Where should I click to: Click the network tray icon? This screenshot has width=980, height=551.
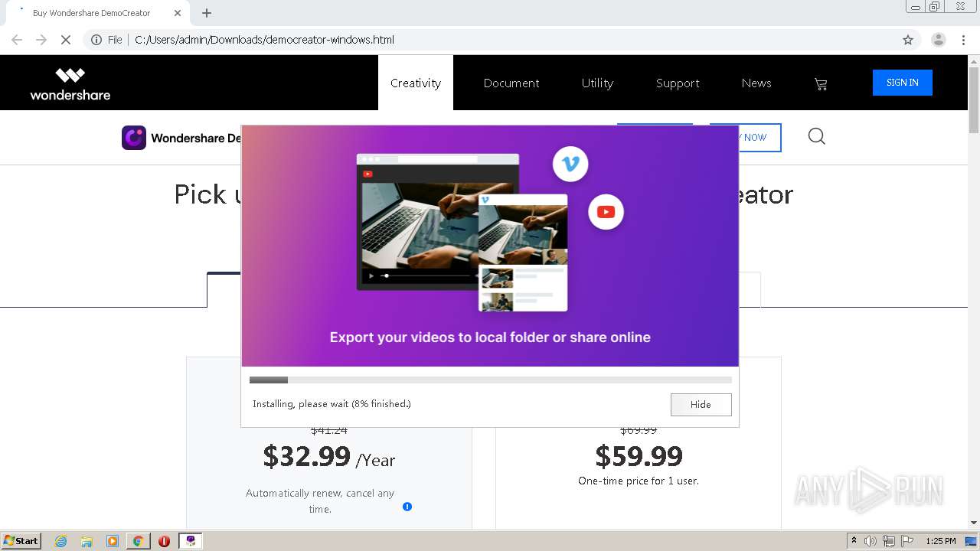[889, 541]
